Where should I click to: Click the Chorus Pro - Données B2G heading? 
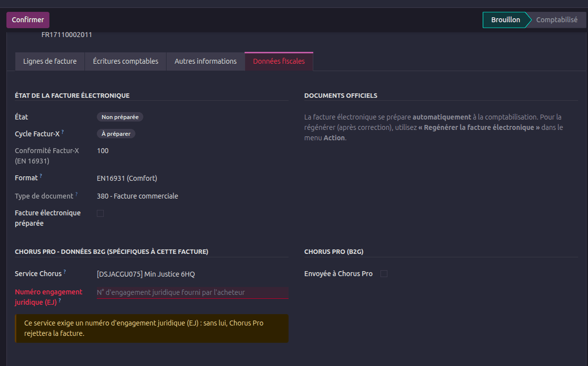(111, 251)
